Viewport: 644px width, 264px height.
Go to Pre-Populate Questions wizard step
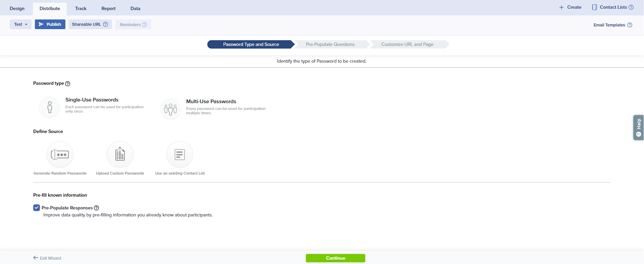point(330,45)
